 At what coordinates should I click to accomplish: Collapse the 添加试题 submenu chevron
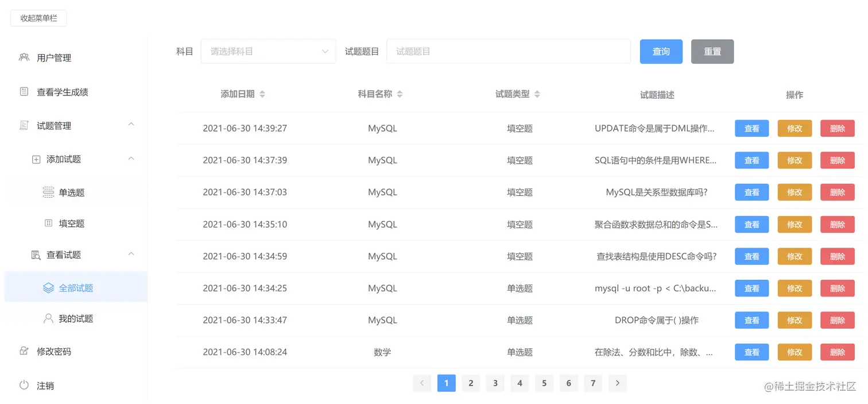(x=131, y=159)
